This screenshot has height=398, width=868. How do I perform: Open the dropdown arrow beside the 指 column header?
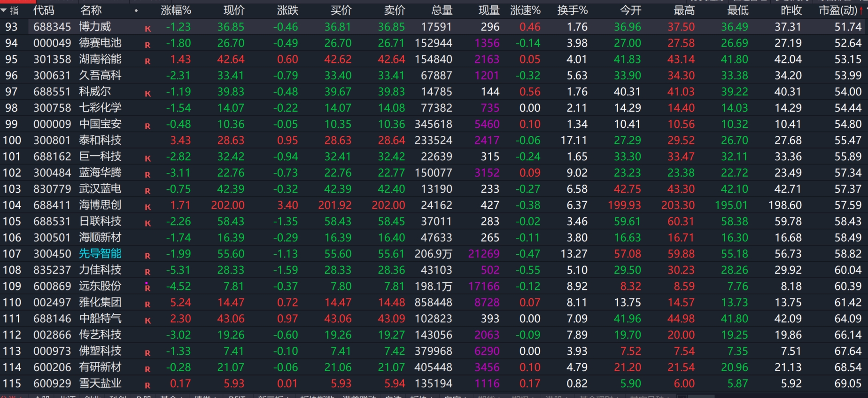click(x=4, y=10)
